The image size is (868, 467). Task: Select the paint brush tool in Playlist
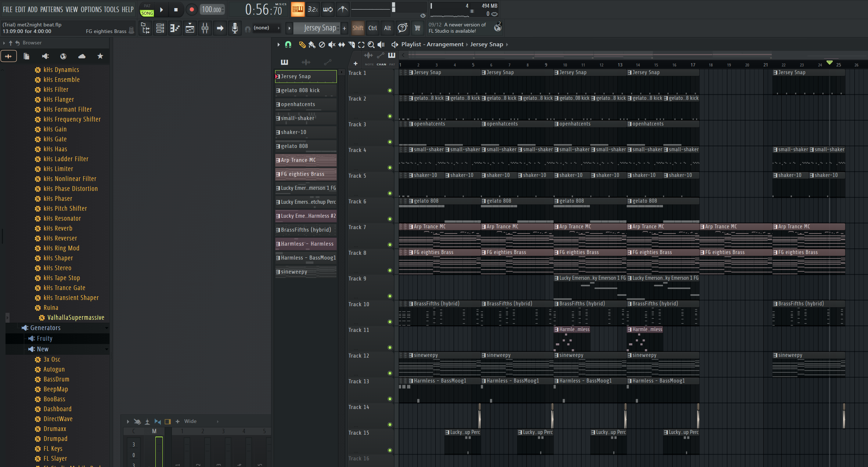pyautogui.click(x=312, y=44)
